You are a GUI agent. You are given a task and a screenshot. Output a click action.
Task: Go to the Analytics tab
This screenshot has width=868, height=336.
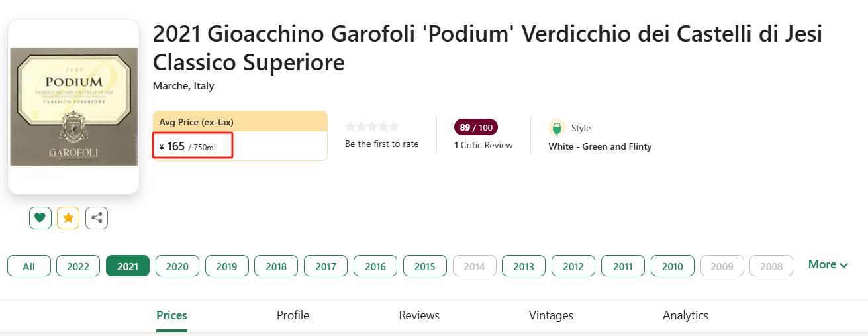685,315
